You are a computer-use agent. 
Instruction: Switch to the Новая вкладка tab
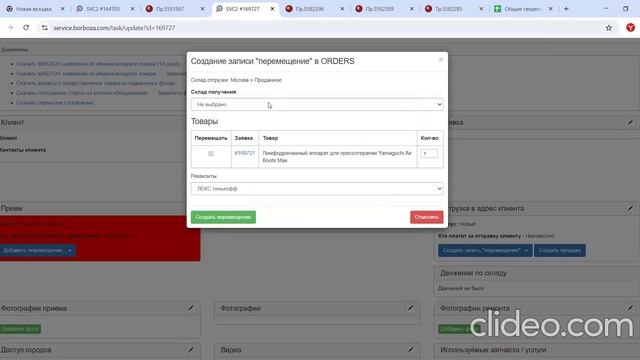34,9
